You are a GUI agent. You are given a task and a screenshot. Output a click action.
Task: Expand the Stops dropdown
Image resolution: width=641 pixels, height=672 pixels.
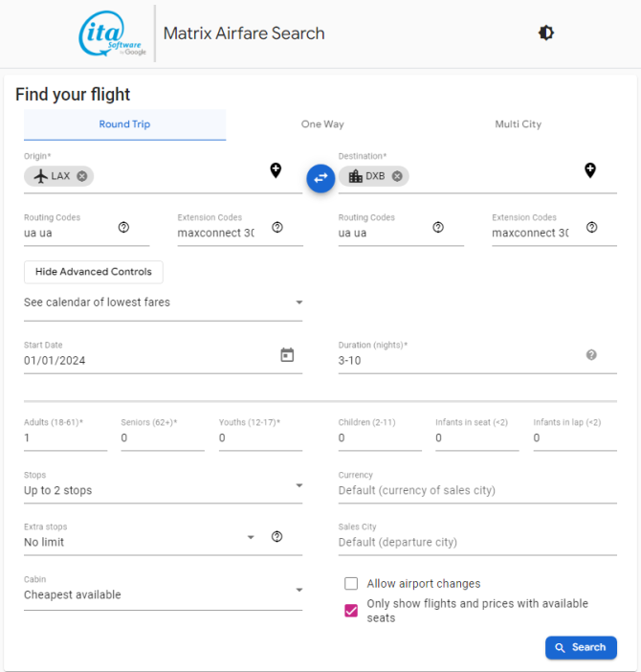click(x=163, y=490)
